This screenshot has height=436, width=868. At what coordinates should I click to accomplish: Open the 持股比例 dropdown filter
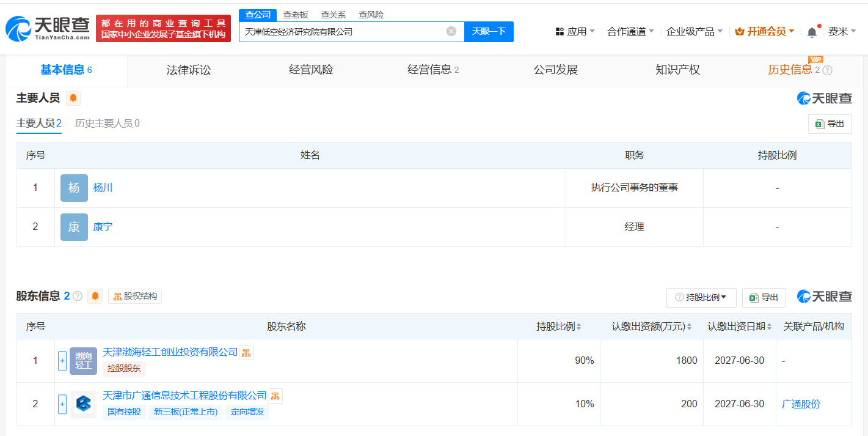pos(701,297)
